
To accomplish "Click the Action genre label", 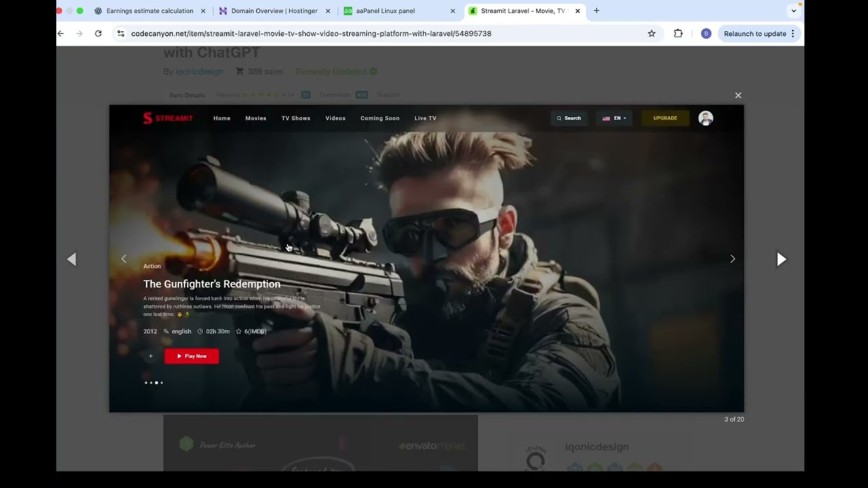I will point(152,266).
